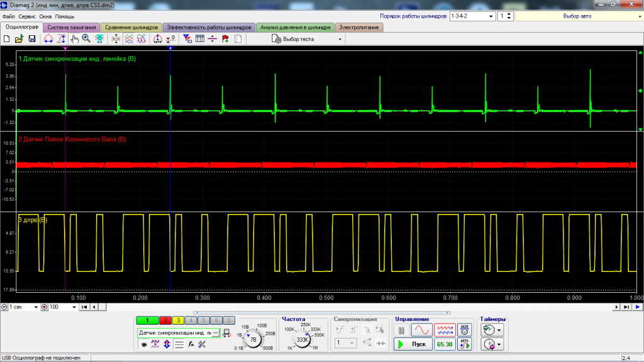Add a marker with the red flag icon
644x362 pixels.
[x=226, y=39]
